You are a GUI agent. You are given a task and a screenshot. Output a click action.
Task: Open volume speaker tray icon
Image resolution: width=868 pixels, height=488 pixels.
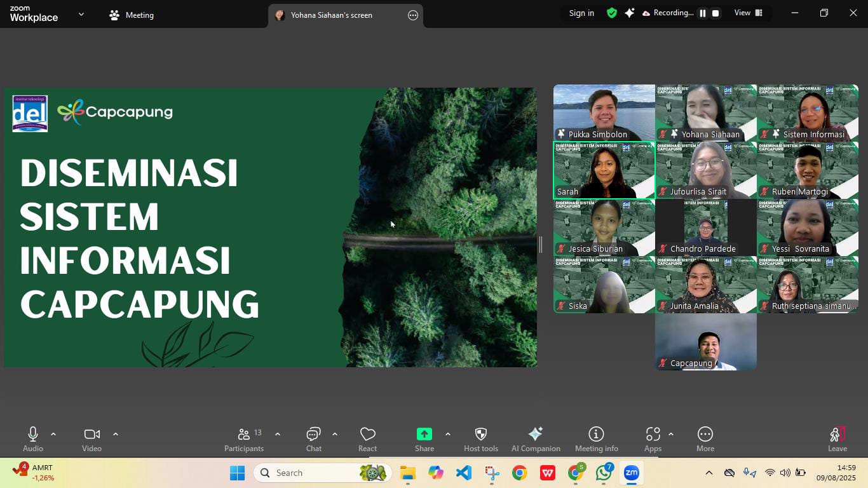coord(785,473)
